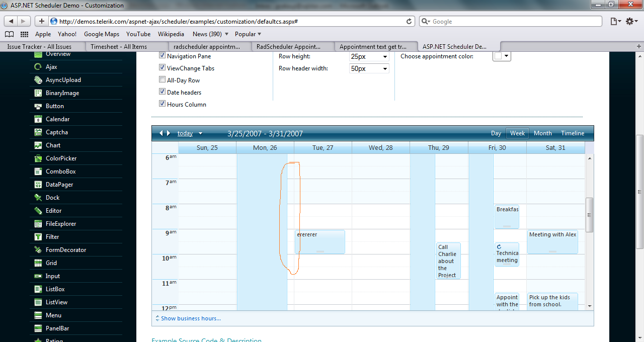Click the ColorPicker sidebar icon
The image size is (644, 342).
tap(38, 158)
